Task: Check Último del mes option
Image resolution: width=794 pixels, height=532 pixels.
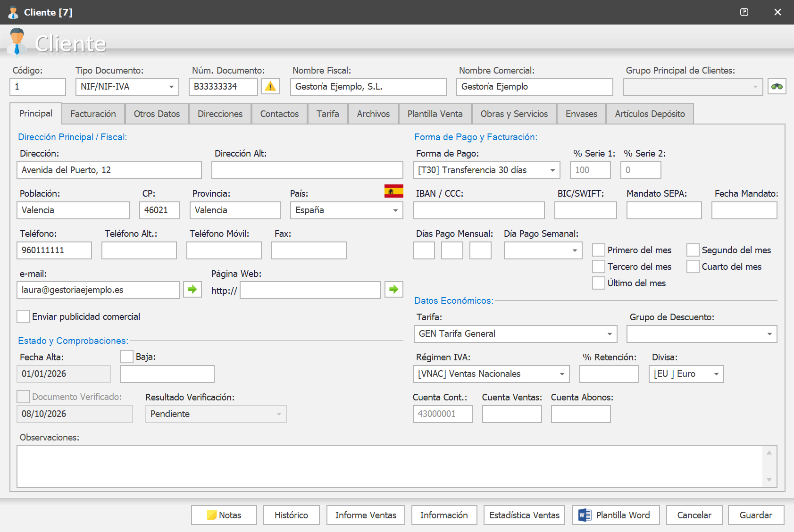Action: [599, 283]
